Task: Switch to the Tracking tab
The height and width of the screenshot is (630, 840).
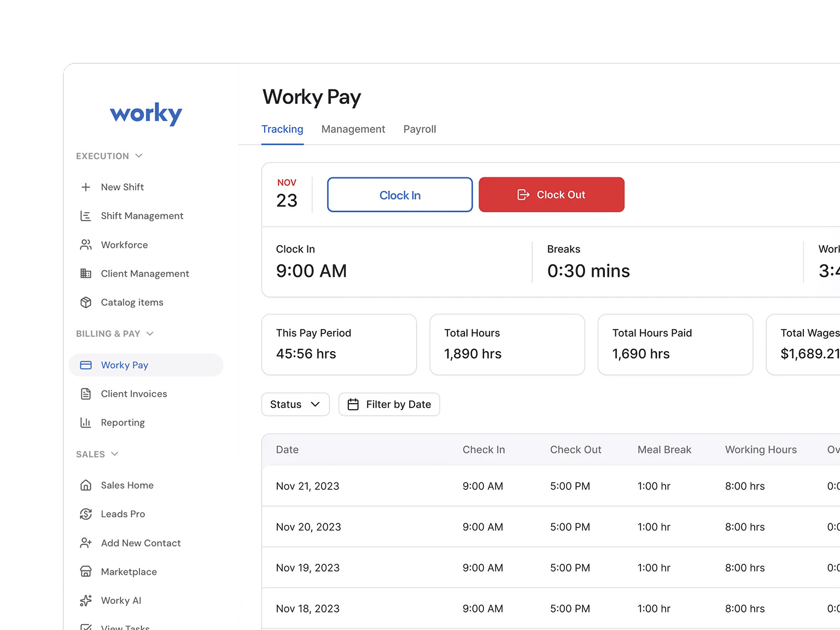Action: [282, 129]
